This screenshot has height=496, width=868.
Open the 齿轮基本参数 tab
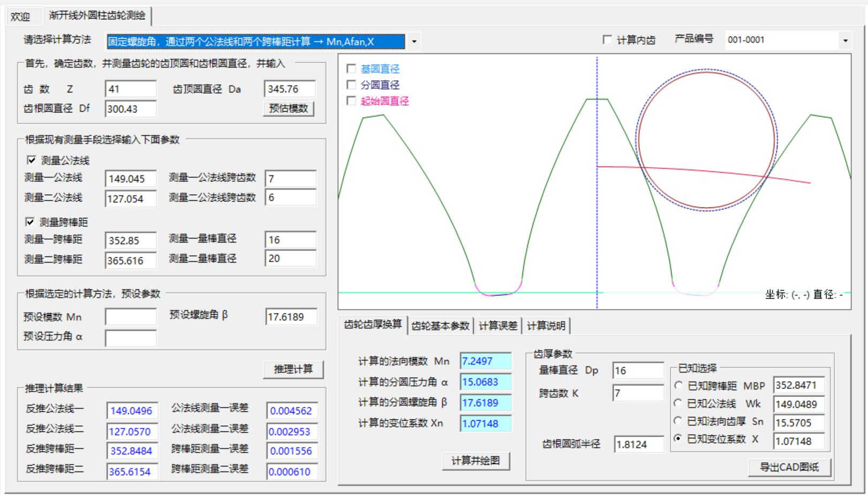click(x=440, y=326)
